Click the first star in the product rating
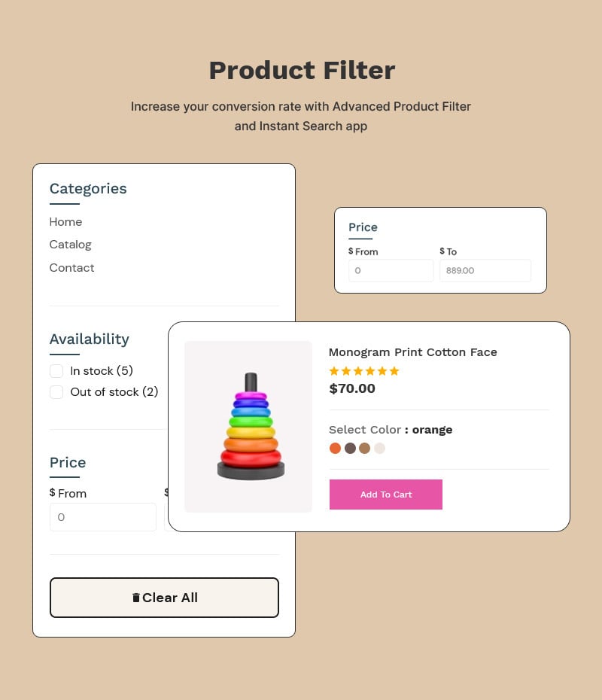 [334, 371]
